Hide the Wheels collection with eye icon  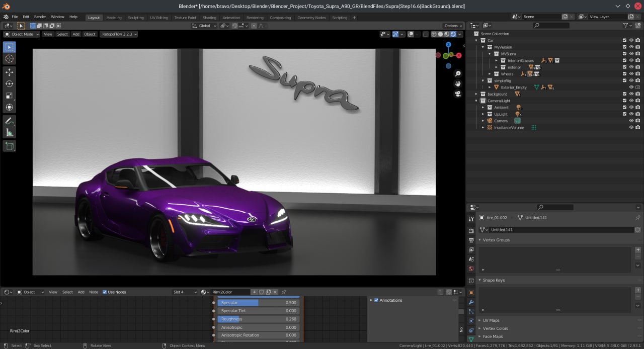[x=631, y=74]
